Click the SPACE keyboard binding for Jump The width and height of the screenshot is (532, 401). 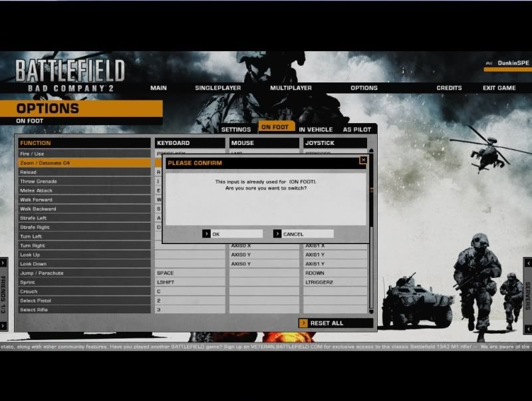(x=190, y=273)
